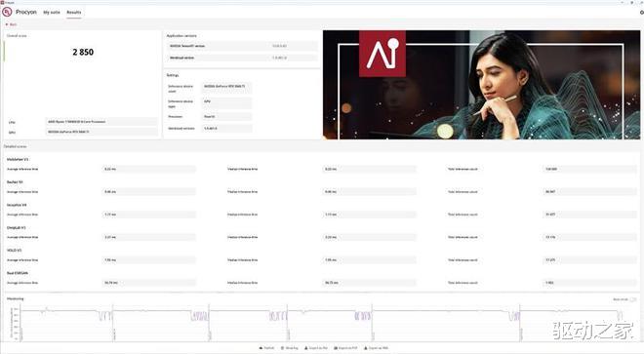The height and width of the screenshot is (354, 644).
Task: Click the Show log icon
Action: coord(283,348)
